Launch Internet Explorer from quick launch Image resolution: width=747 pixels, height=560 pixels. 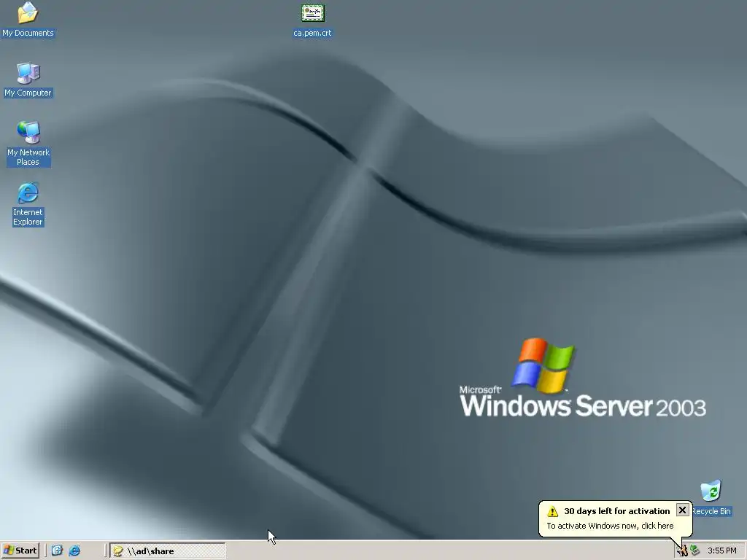[x=74, y=551]
